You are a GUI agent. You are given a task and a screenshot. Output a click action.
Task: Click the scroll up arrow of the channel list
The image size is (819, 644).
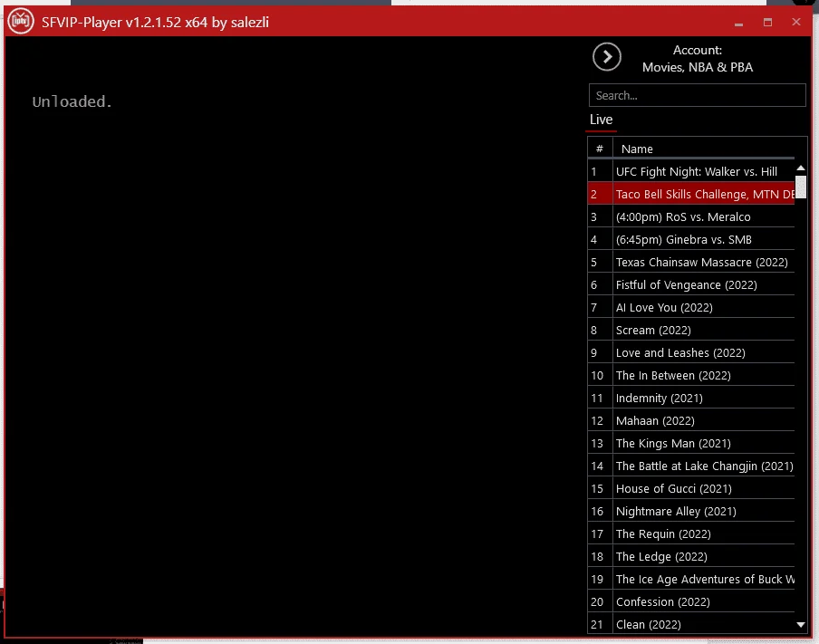coord(801,168)
